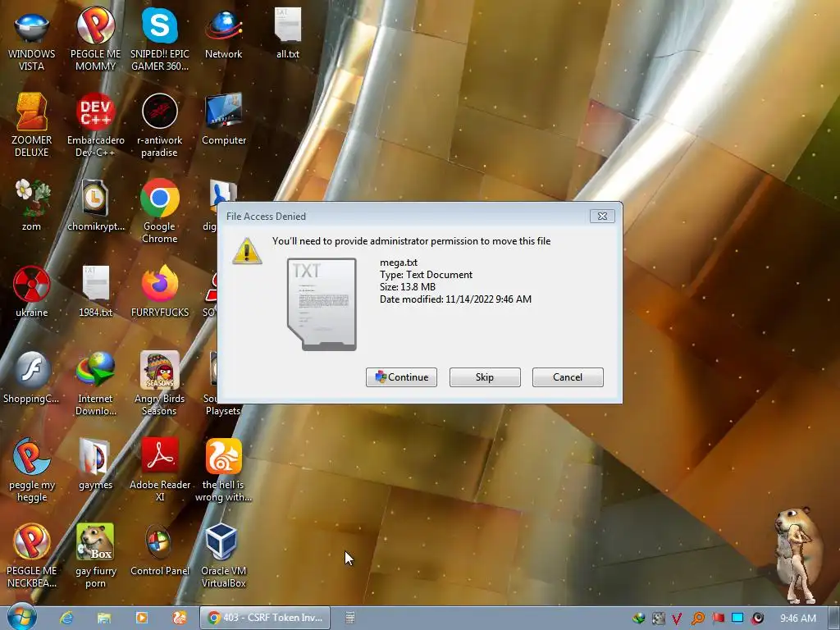Screen dimensions: 840x630
Task: Click the blue monitor tray icon
Action: [x=737, y=619]
